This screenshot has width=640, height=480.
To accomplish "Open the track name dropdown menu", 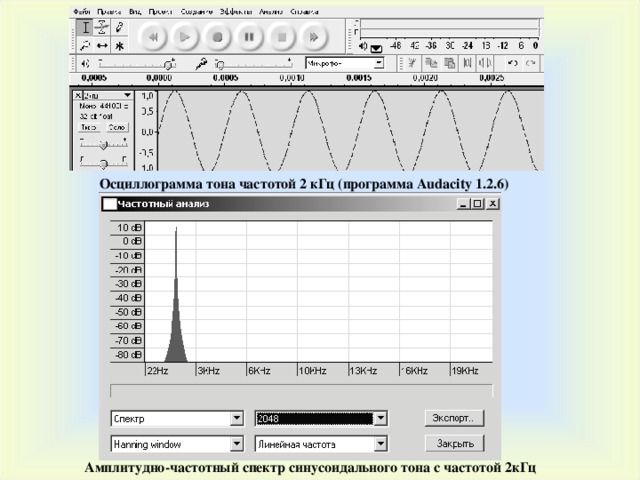I will pyautogui.click(x=108, y=96).
